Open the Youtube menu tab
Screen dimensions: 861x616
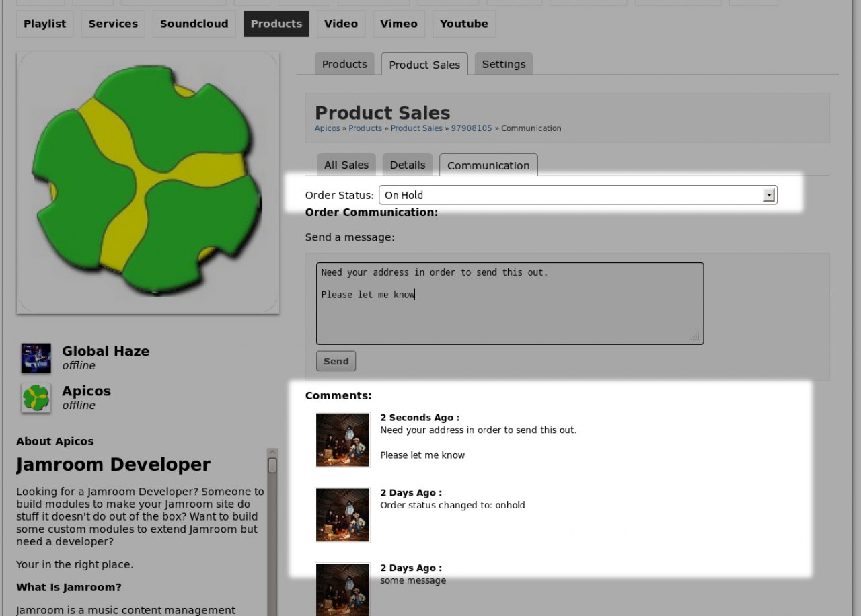pyautogui.click(x=464, y=24)
